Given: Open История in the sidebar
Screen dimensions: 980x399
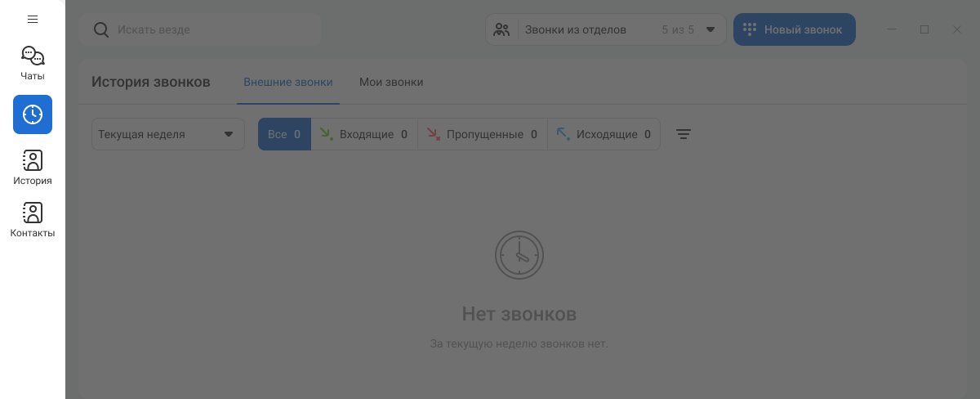Looking at the screenshot, I should tap(33, 168).
